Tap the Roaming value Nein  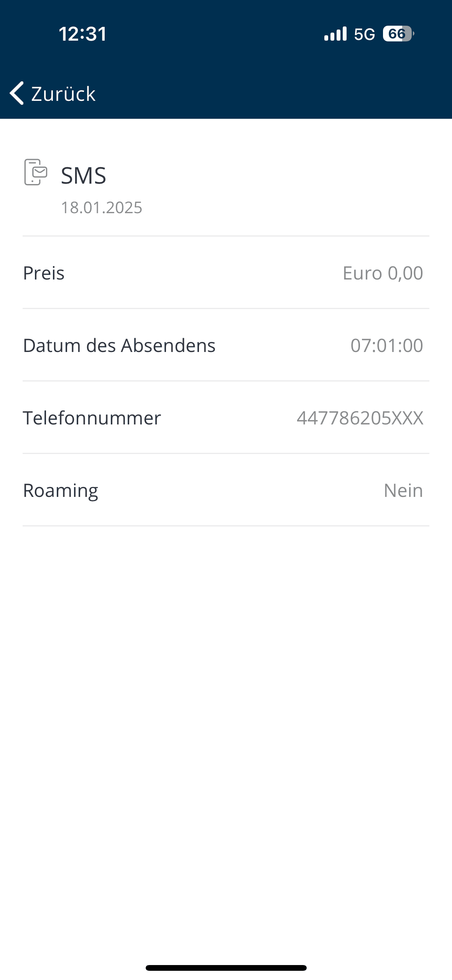pos(403,490)
